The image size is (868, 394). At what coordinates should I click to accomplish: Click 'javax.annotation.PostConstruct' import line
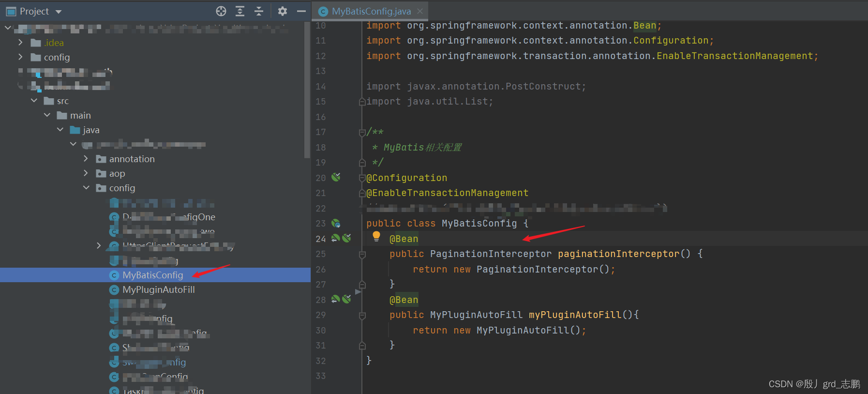pyautogui.click(x=476, y=86)
